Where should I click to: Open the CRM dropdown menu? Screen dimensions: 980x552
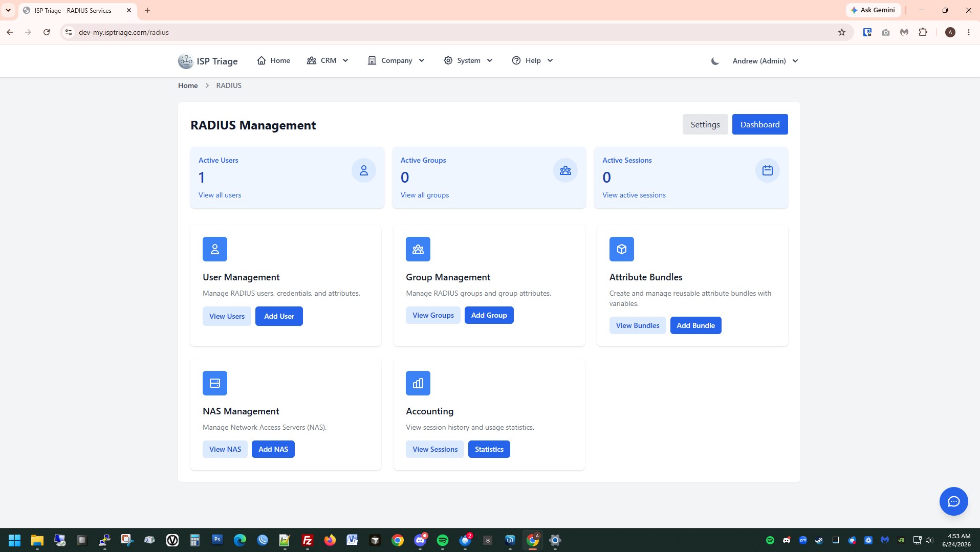click(328, 60)
